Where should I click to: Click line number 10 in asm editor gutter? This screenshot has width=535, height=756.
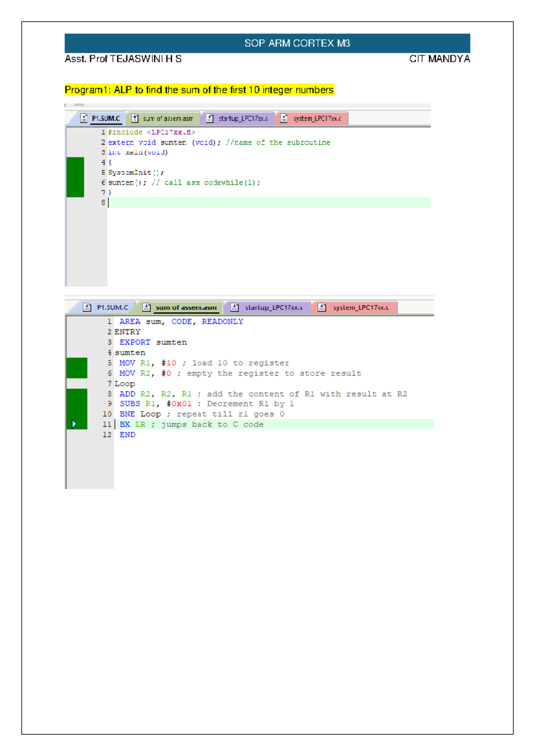(x=107, y=414)
